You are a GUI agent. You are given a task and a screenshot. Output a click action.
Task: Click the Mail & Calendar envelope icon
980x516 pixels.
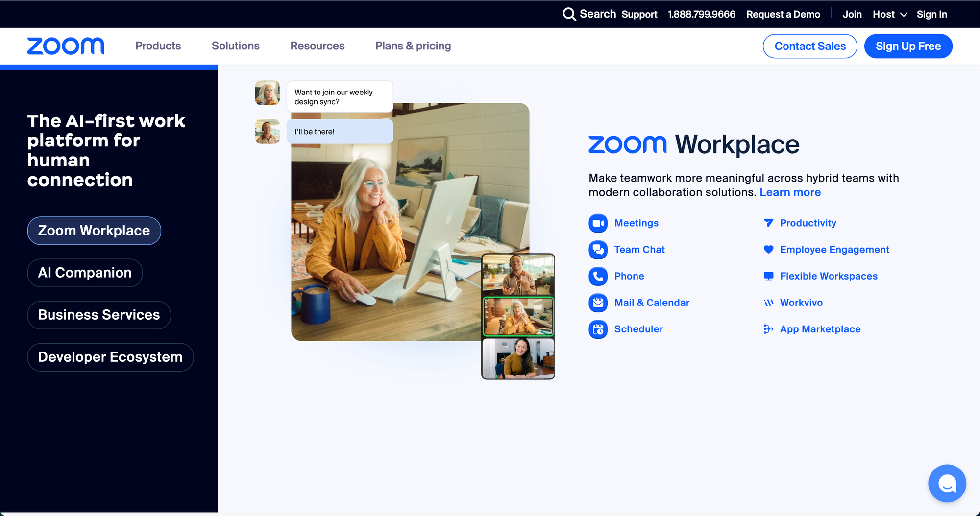(x=598, y=303)
